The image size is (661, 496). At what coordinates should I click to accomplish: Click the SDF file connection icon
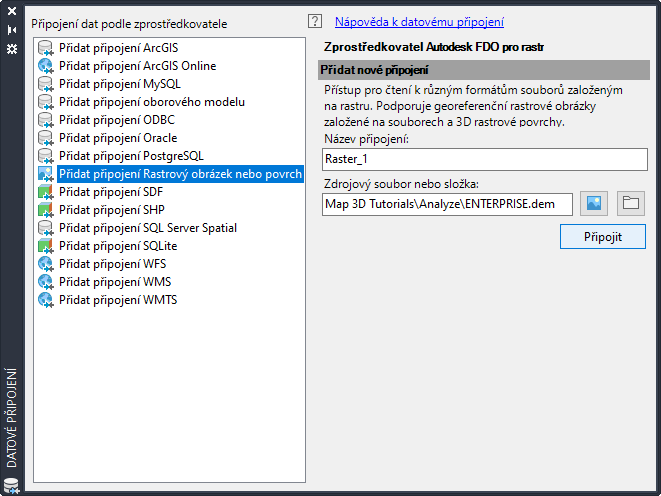click(x=45, y=192)
